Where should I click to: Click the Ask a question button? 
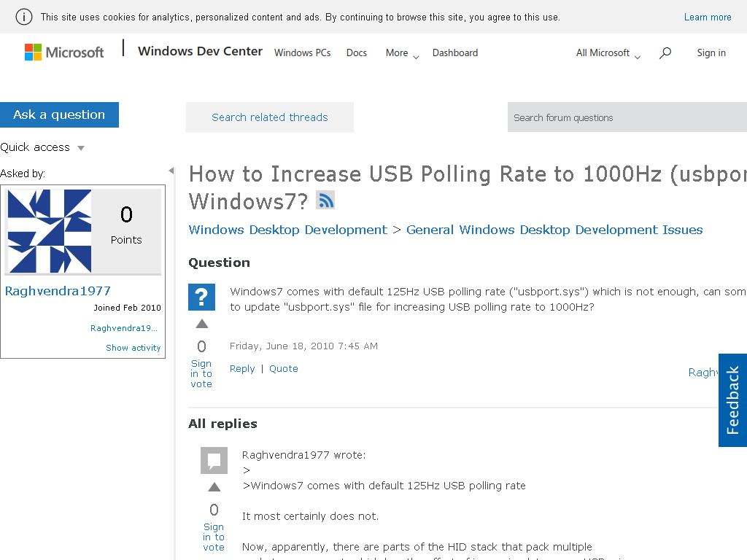pos(59,114)
